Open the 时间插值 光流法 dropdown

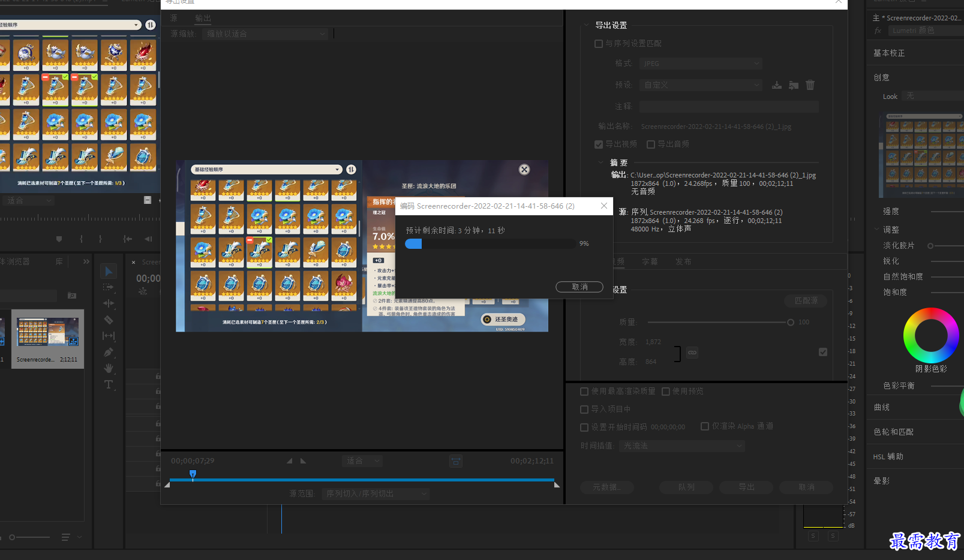[x=681, y=446]
